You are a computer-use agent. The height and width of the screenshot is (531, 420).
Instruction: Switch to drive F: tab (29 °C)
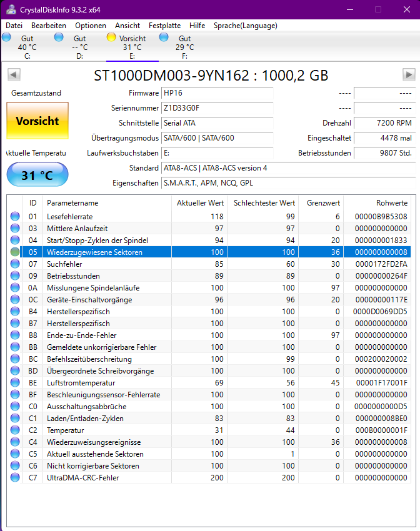[x=184, y=47]
